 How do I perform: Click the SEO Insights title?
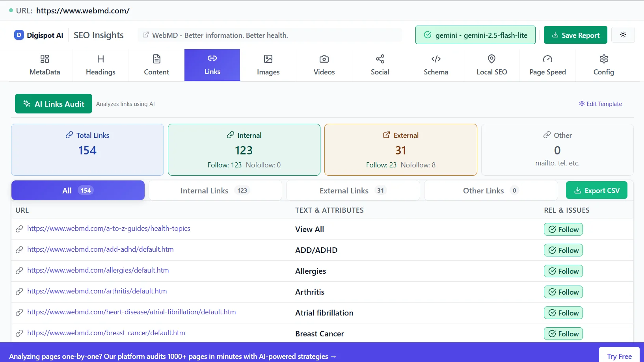pos(99,35)
